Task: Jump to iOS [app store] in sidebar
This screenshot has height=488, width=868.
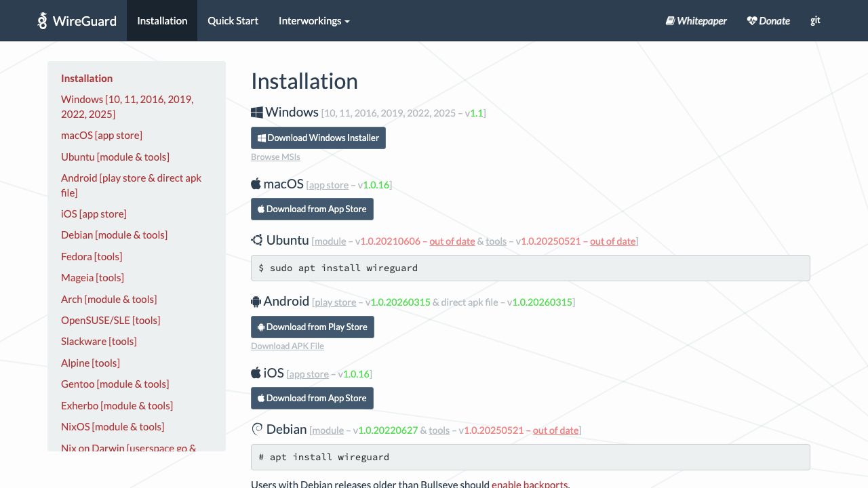Action: pos(94,213)
